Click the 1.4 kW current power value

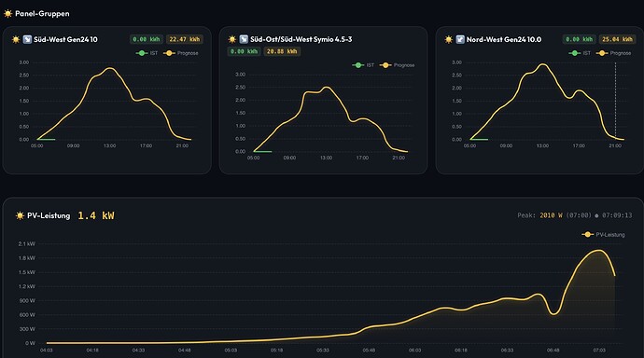coord(96,215)
